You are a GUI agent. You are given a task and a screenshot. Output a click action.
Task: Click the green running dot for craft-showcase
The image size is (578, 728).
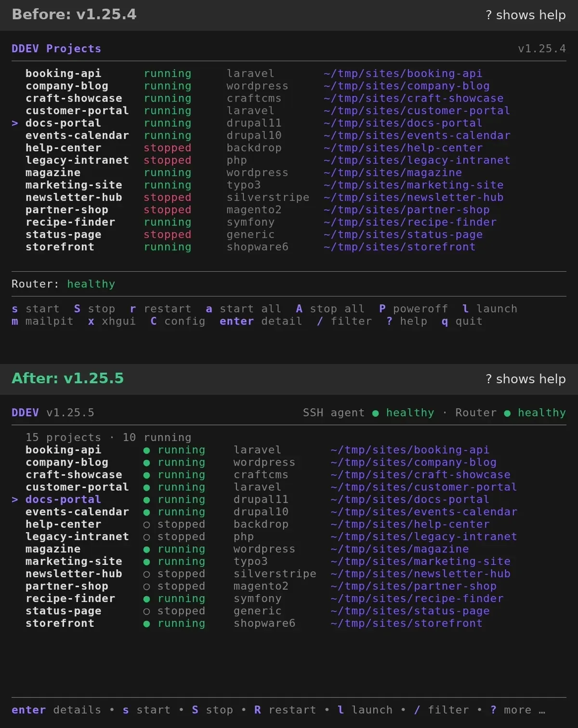coord(146,475)
